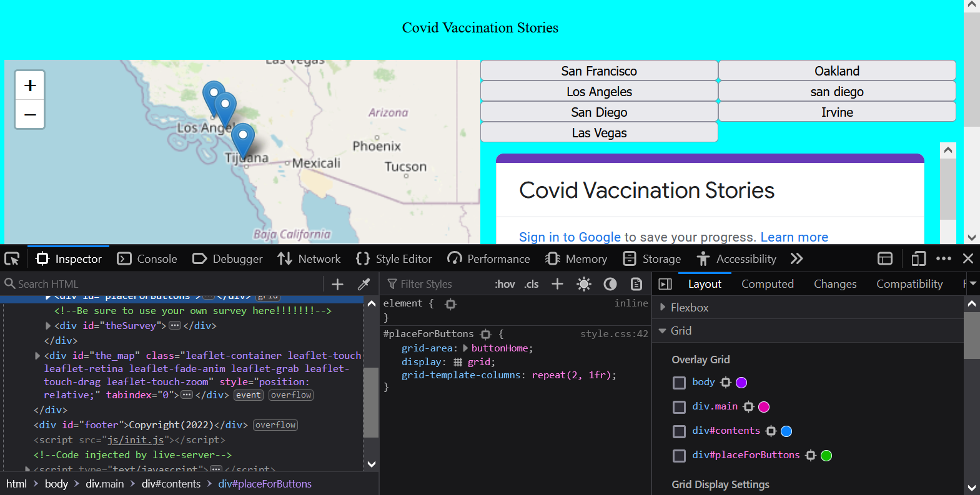Open Responsive Design Mode icon
The height and width of the screenshot is (495, 980).
(918, 258)
